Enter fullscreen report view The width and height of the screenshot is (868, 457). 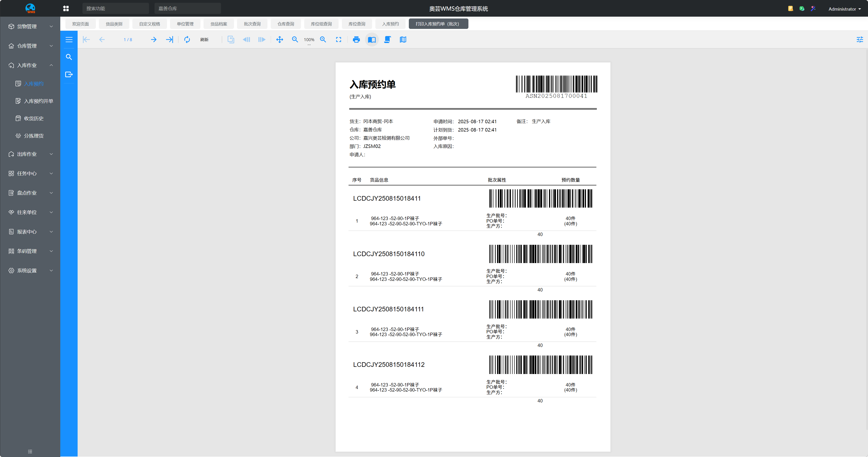[x=338, y=40]
